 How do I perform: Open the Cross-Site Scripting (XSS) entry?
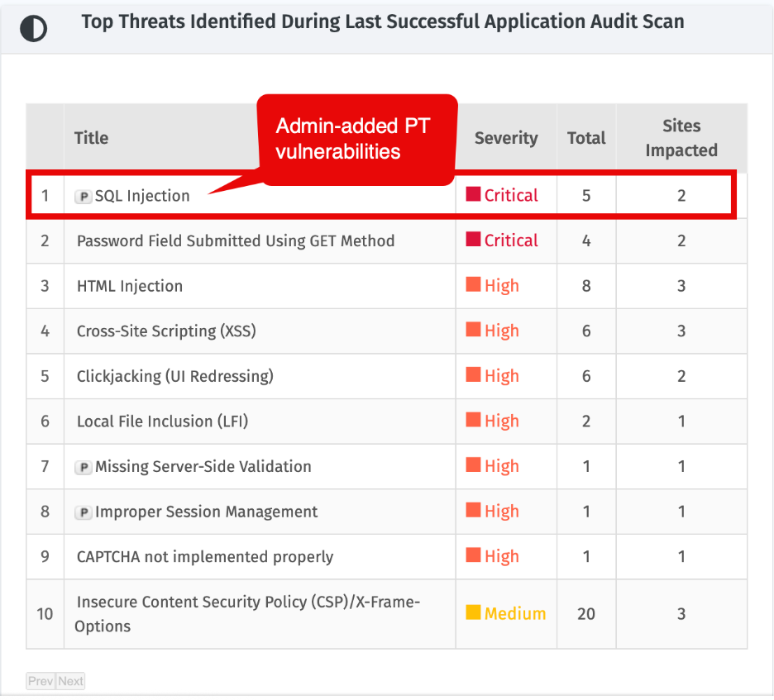(x=166, y=331)
